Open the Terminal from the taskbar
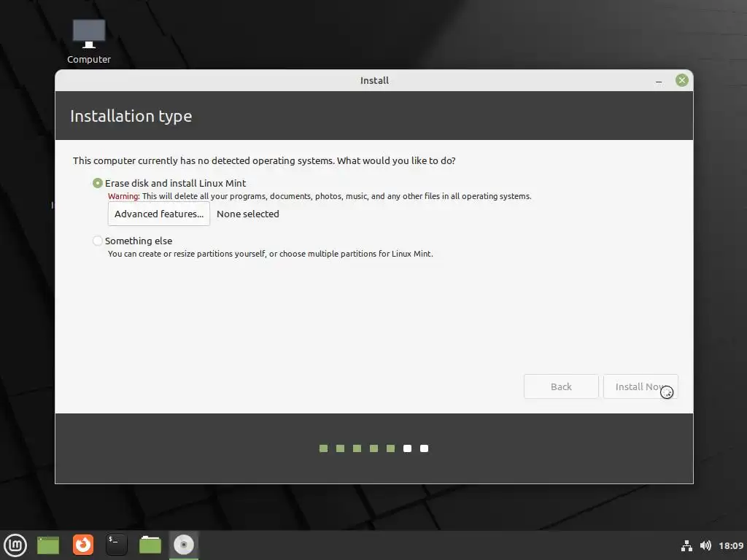747x560 pixels. (117, 545)
